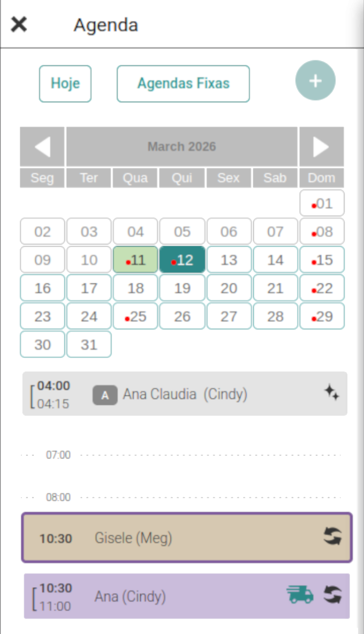Choose day 25 on the calendar
The image size is (364, 634).
[x=135, y=316]
